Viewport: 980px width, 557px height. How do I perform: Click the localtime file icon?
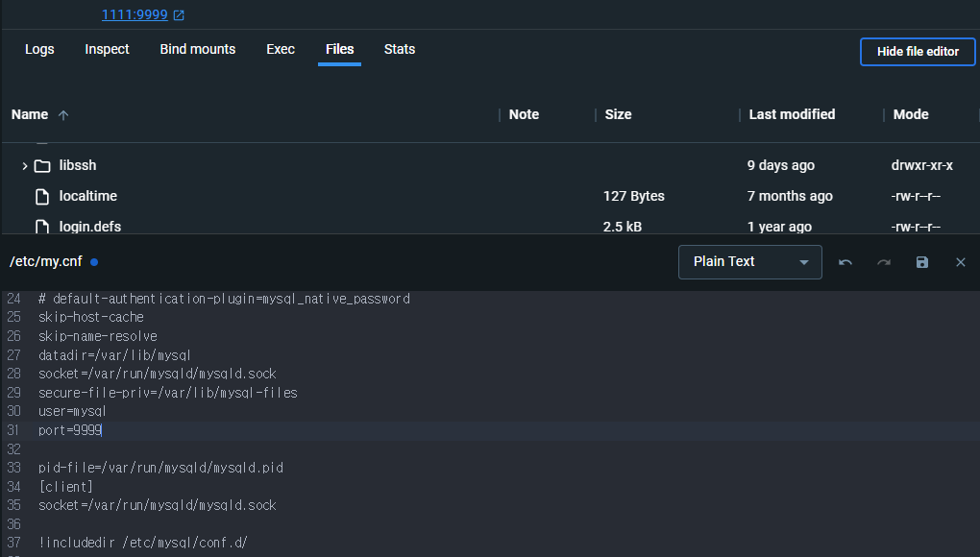[x=42, y=197]
